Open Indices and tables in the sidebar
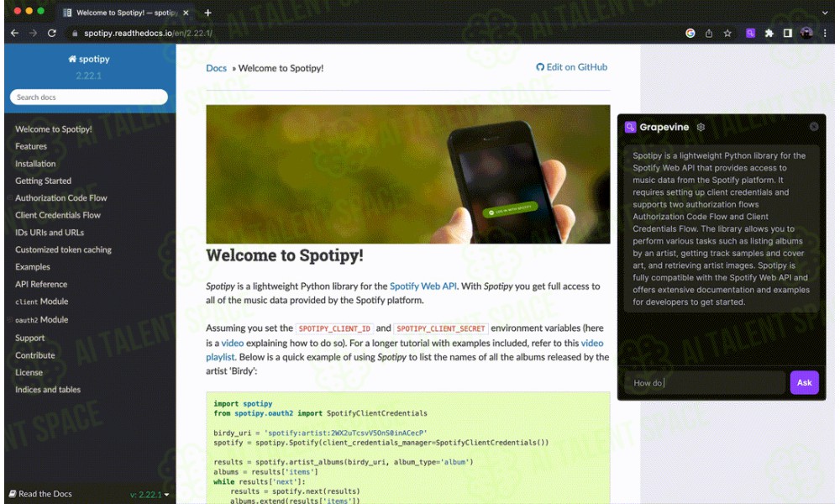Screen dimensions: 840x504 pos(48,390)
